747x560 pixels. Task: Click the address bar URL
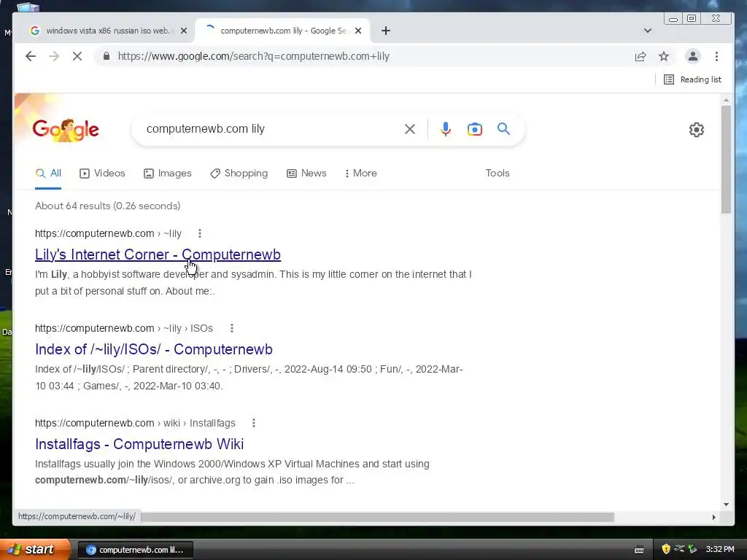[253, 56]
